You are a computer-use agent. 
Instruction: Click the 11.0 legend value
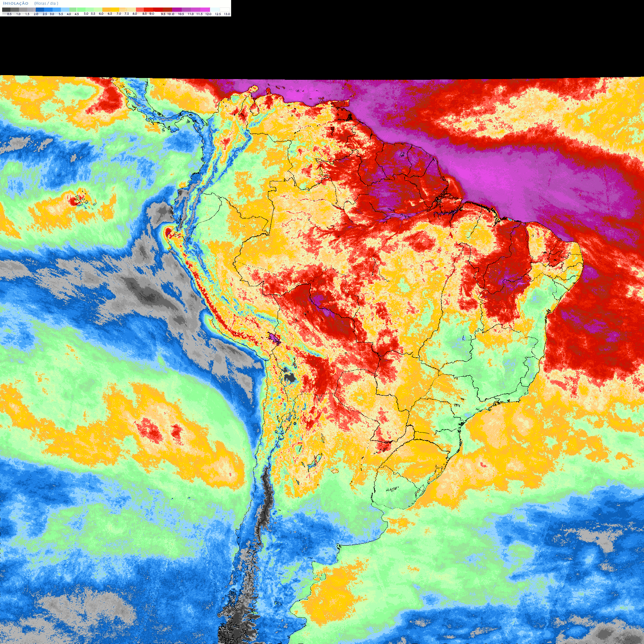[x=191, y=14]
